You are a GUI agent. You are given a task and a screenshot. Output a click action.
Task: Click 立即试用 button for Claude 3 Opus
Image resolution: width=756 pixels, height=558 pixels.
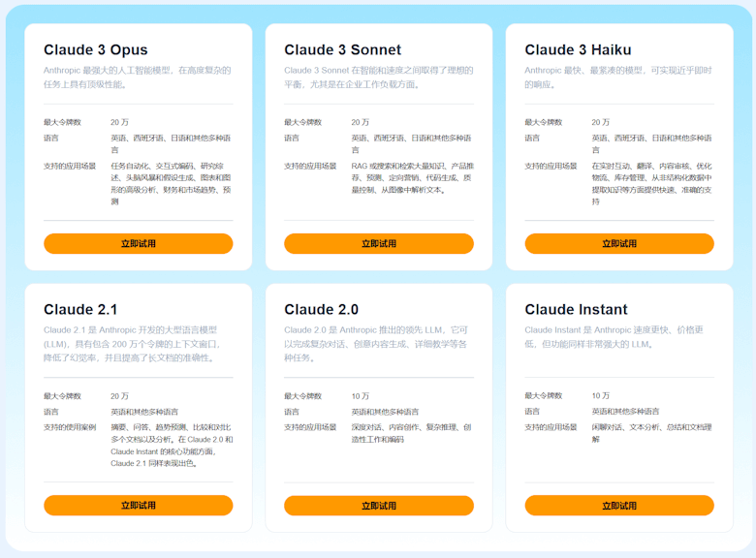tap(138, 243)
